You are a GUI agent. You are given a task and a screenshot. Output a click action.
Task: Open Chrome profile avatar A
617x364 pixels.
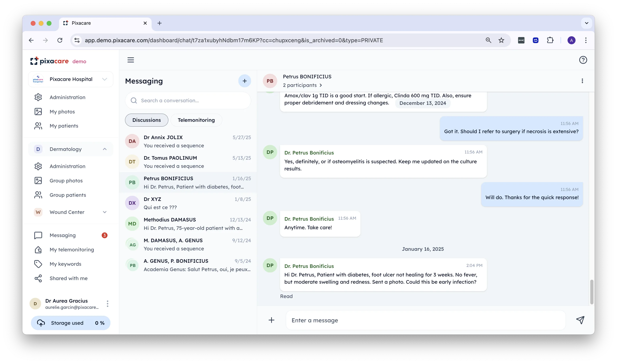pos(571,40)
